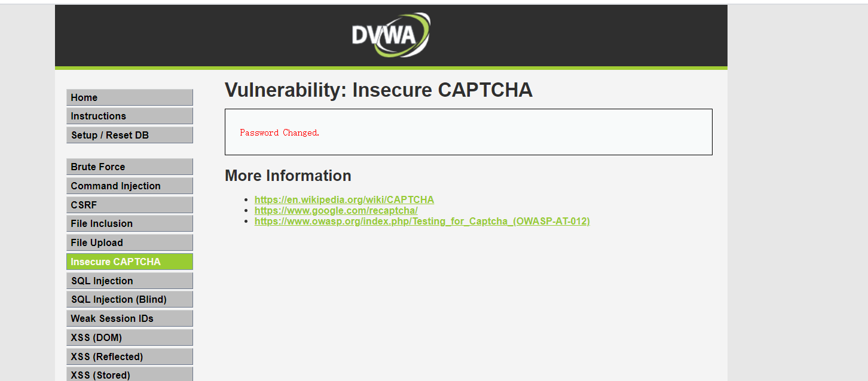Open the File Inclusion page
The image size is (868, 381).
click(129, 223)
